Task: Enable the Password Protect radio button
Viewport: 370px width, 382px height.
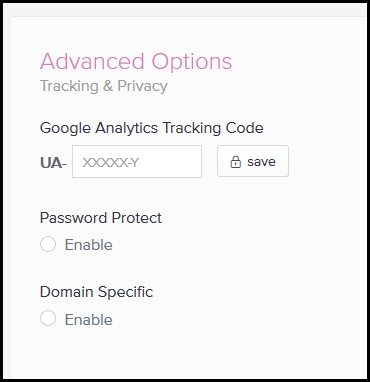Action: [48, 244]
